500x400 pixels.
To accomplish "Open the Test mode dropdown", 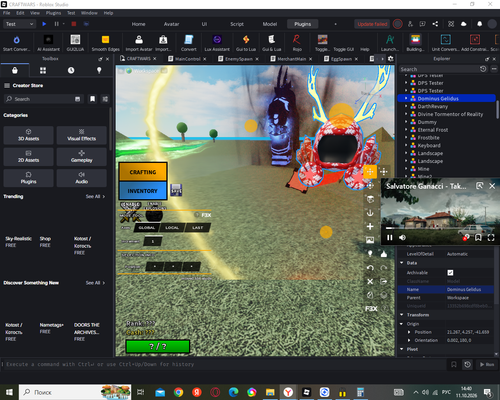I will coord(19,24).
